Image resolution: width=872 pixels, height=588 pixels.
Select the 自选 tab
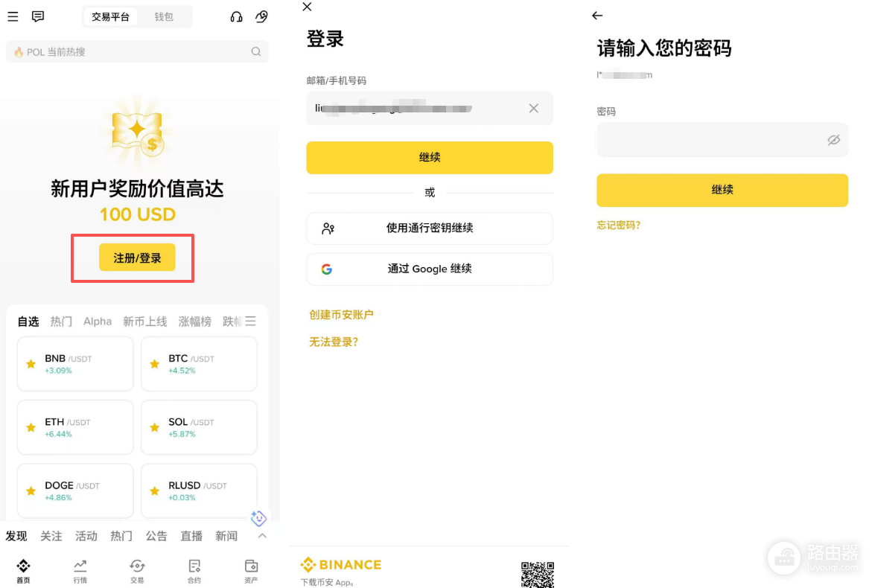point(28,322)
